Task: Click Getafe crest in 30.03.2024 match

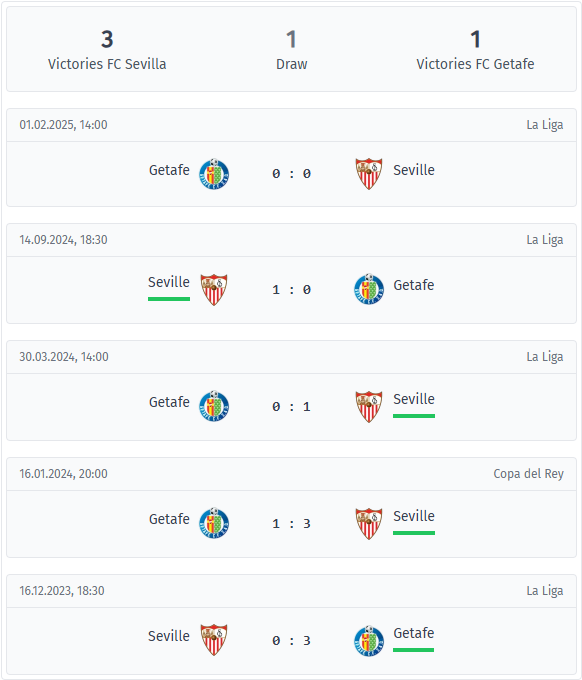Action: tap(214, 406)
